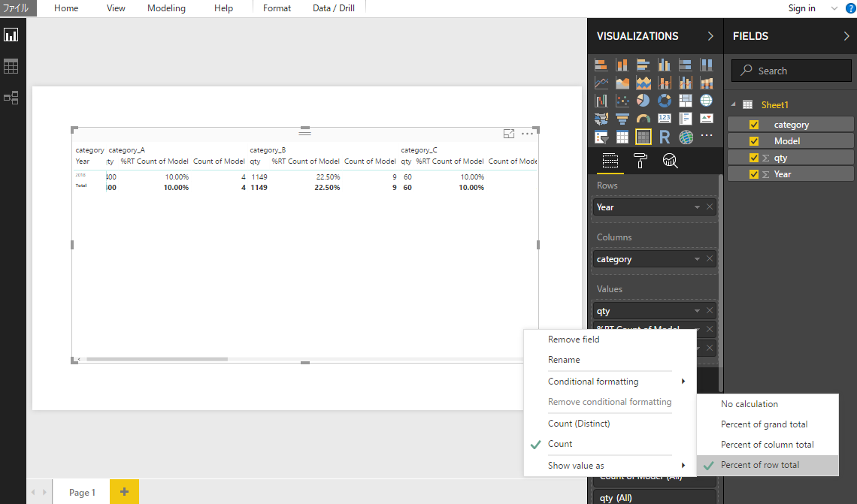Select Count (Distinct) in context menu
This screenshot has height=504, width=857.
579,423
